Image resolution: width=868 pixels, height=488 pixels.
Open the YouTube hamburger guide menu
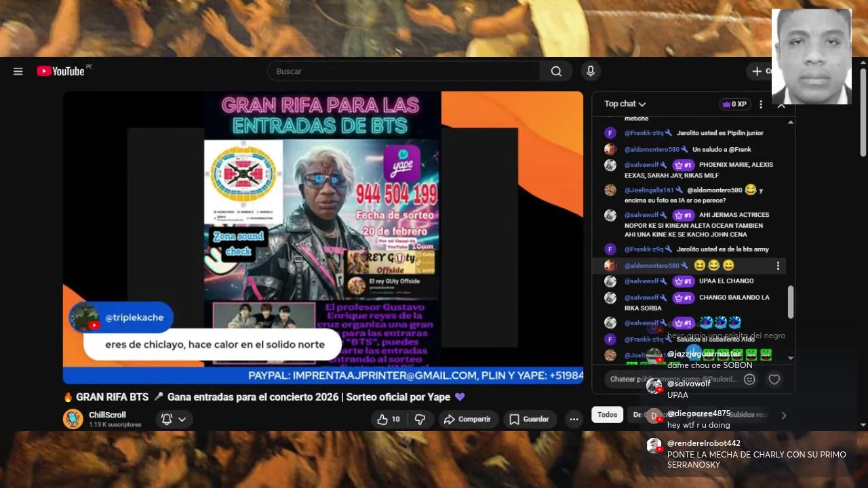point(18,71)
